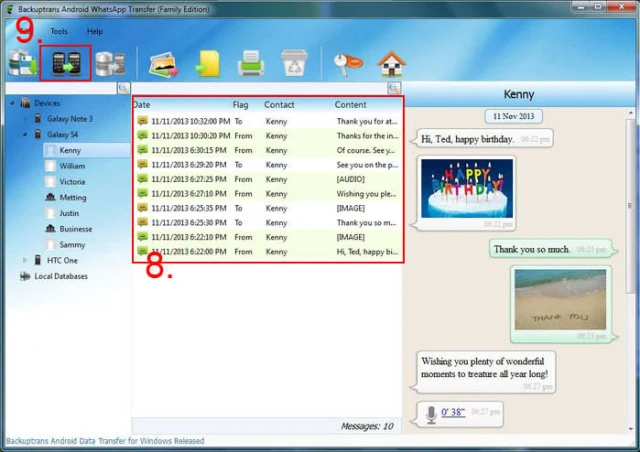Select Sammy contact in the tree

(72, 245)
